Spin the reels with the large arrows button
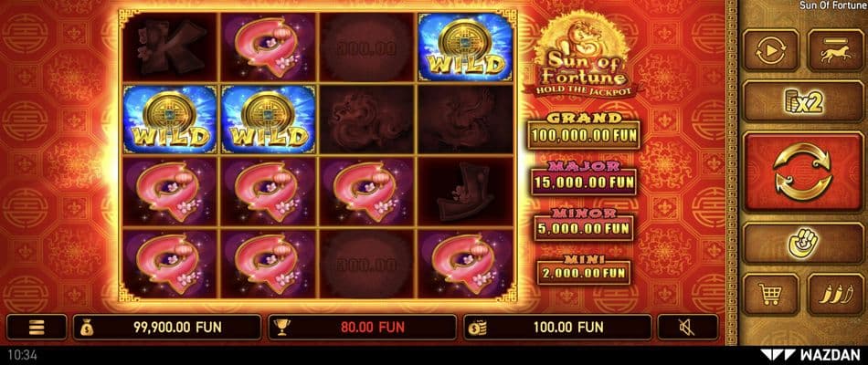Image resolution: width=868 pixels, height=365 pixels. 802,172
